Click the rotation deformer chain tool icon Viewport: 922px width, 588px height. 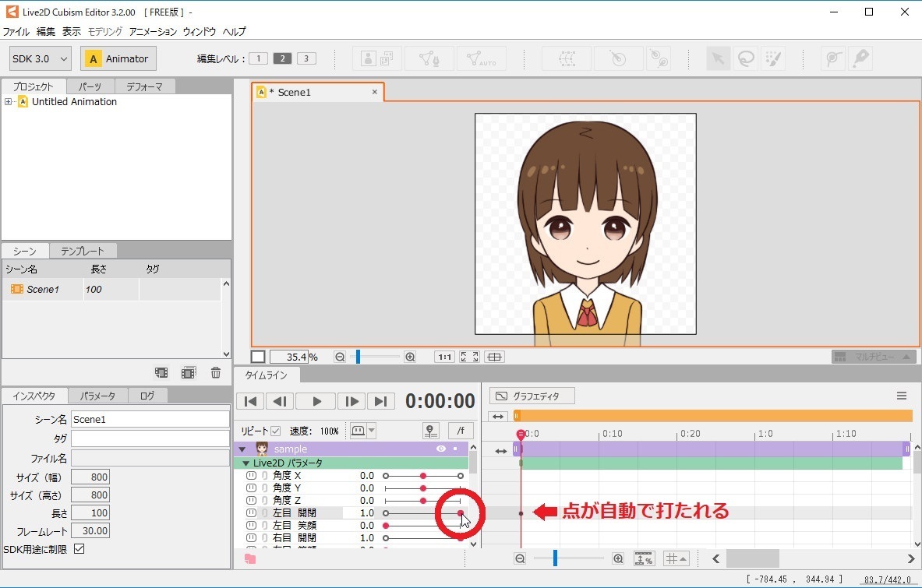660,58
